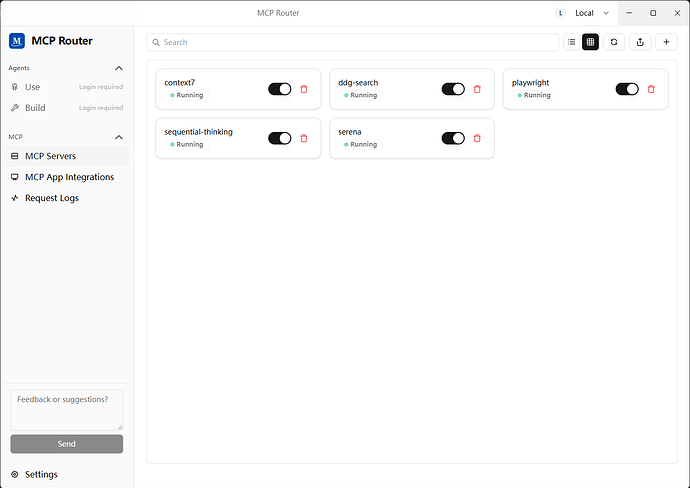
Task: Open MCP App Integrations
Action: (67, 177)
